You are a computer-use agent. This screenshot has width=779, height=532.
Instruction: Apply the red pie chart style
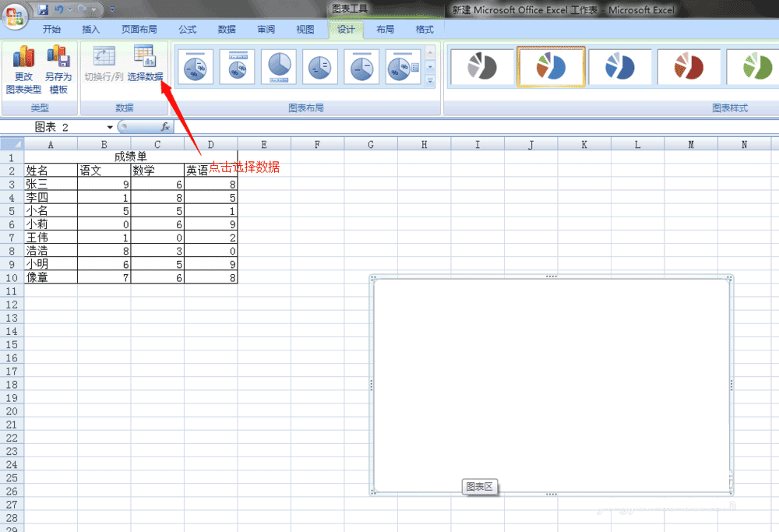(x=689, y=66)
